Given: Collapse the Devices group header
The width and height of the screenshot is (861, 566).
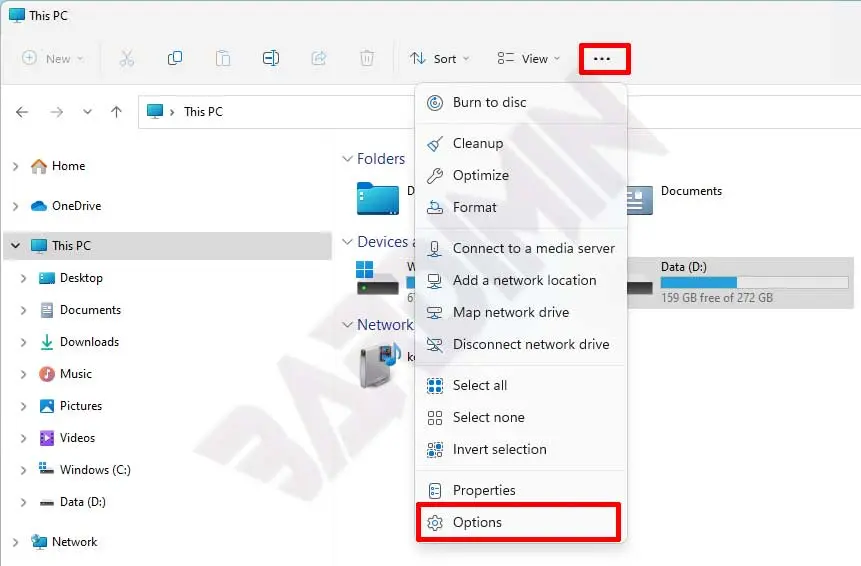Looking at the screenshot, I should tap(347, 242).
